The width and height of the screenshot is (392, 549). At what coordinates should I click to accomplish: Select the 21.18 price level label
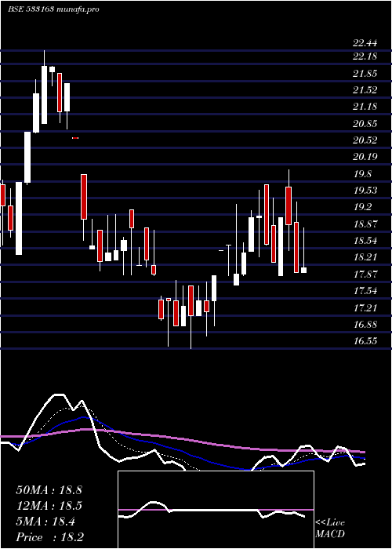pyautogui.click(x=365, y=107)
